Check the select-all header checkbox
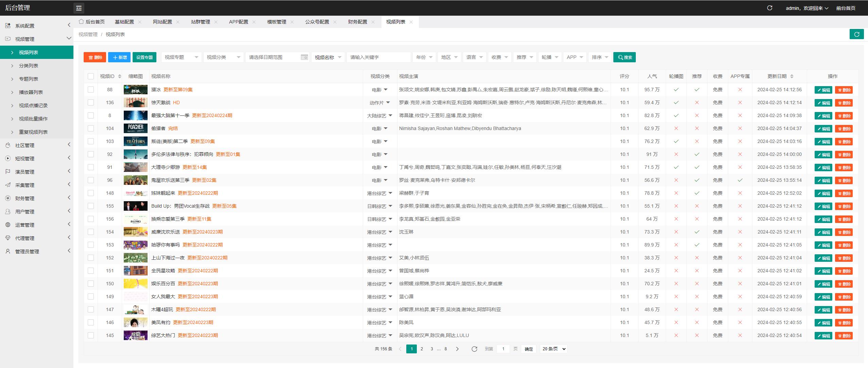The width and height of the screenshot is (868, 368). (x=91, y=76)
